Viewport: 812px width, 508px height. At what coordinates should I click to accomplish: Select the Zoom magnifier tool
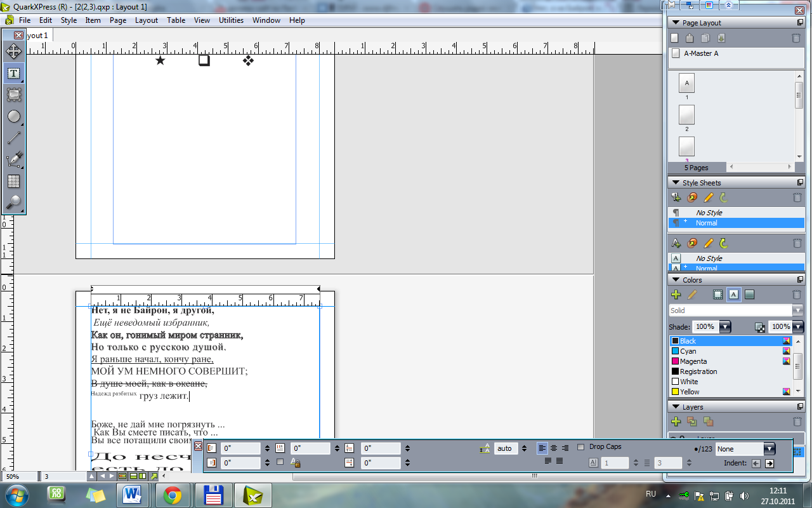14,203
